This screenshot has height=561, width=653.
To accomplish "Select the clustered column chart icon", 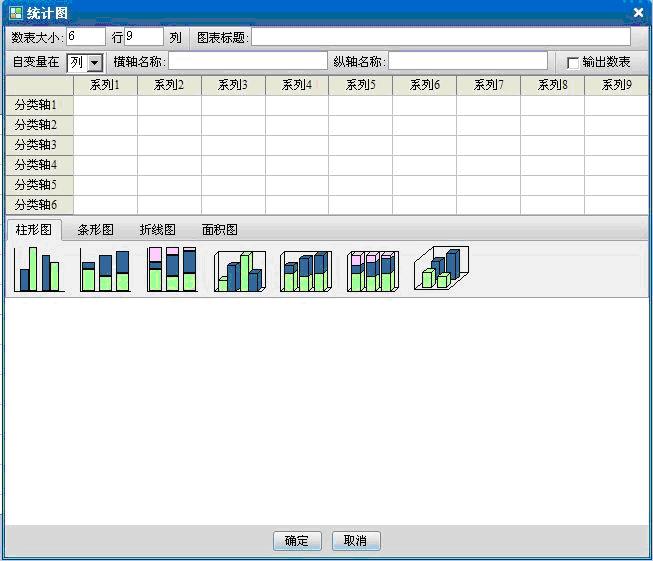I will click(39, 269).
